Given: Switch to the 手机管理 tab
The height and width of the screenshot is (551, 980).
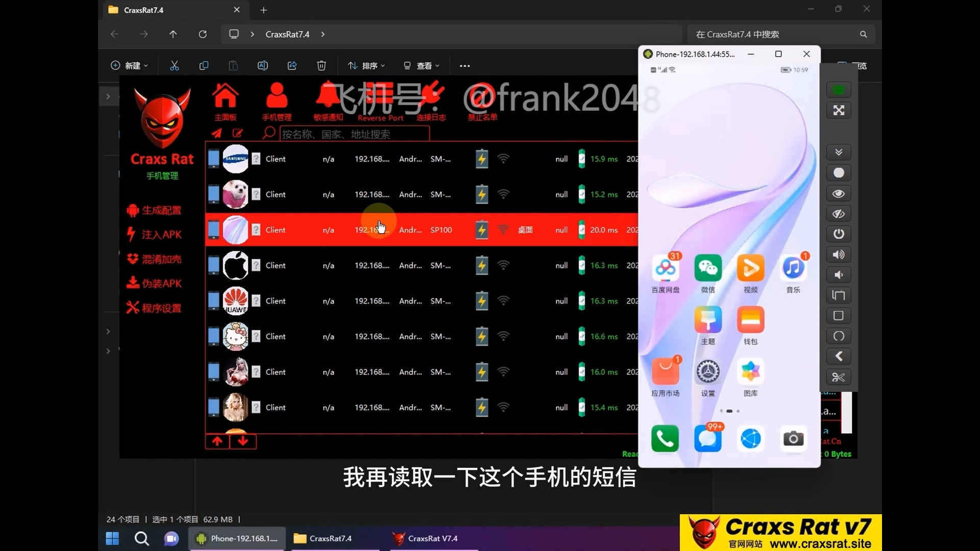Looking at the screenshot, I should (277, 102).
